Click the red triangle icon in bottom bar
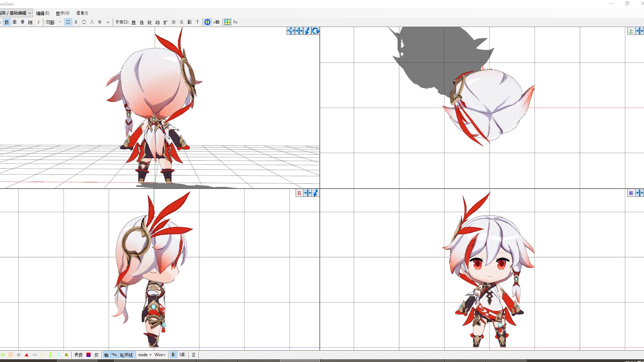Image resolution: width=644 pixels, height=362 pixels. coord(27,355)
